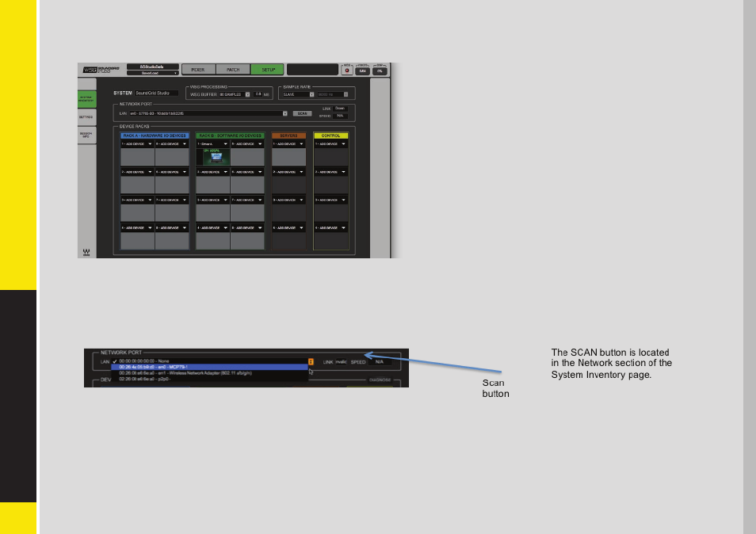The height and width of the screenshot is (534, 756).
Task: Click the CONTROL rack header
Action: [330, 136]
